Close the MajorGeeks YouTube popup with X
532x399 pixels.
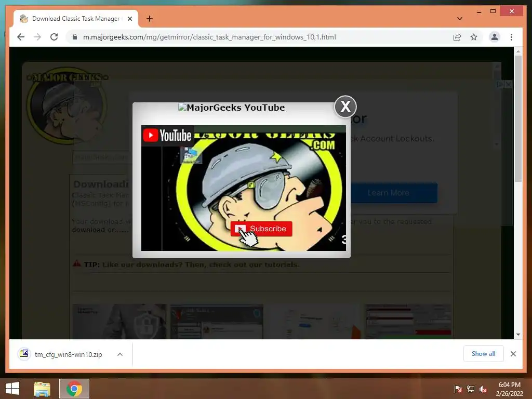[x=345, y=107]
